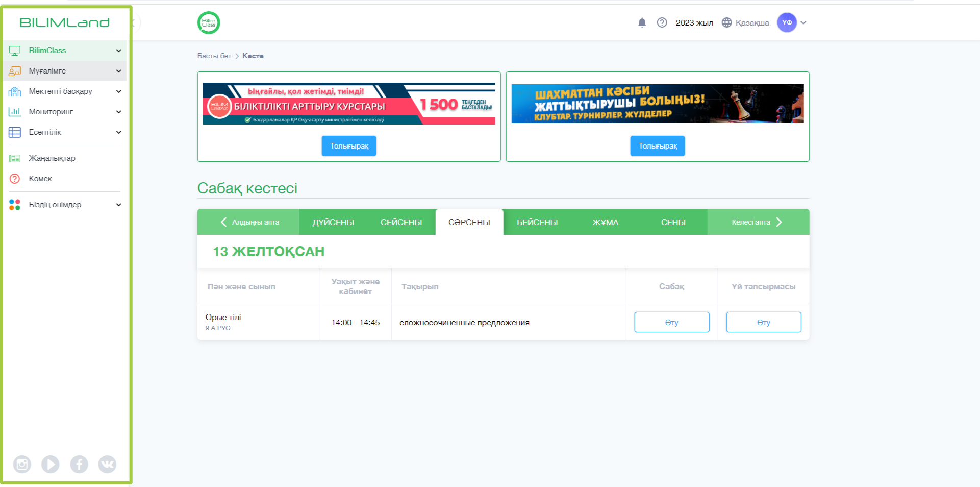
Task: Expand the Біздің өнімдер chevron
Action: point(119,205)
